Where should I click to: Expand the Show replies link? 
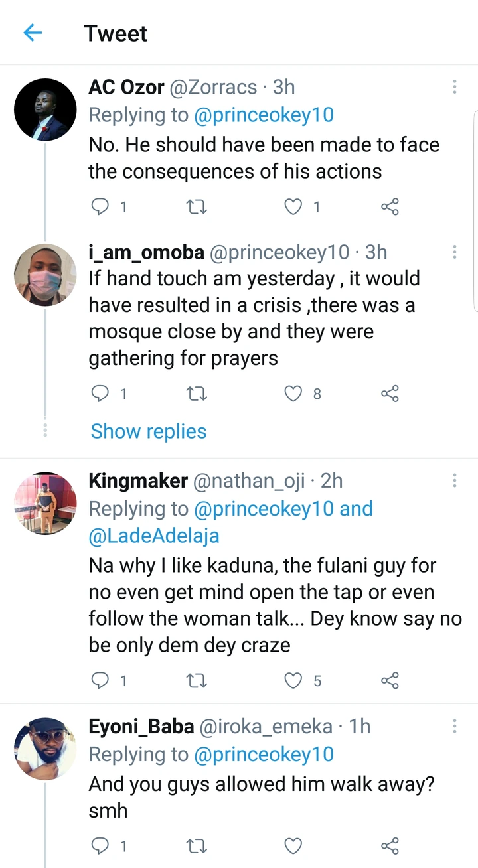(x=149, y=431)
